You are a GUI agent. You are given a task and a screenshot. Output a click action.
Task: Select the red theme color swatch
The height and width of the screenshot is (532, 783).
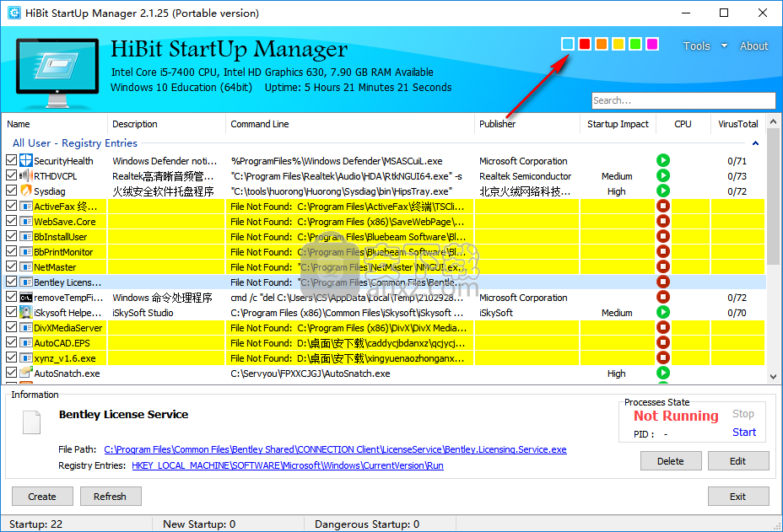tap(584, 44)
